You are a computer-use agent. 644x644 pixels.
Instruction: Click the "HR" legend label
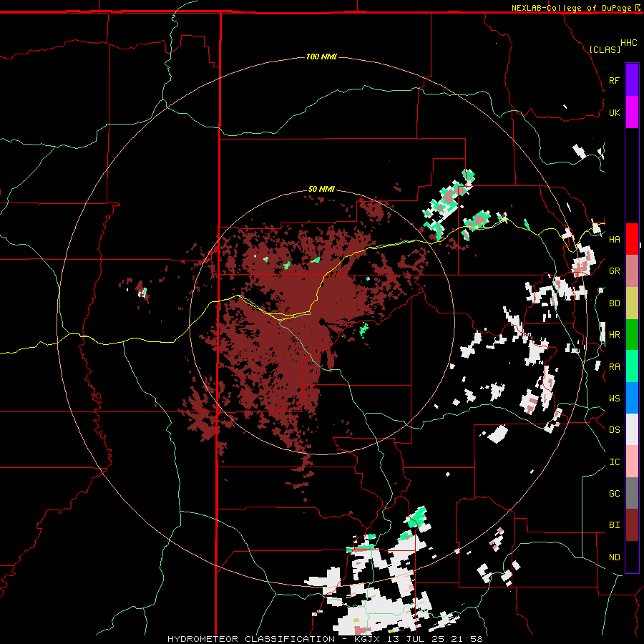pyautogui.click(x=614, y=335)
